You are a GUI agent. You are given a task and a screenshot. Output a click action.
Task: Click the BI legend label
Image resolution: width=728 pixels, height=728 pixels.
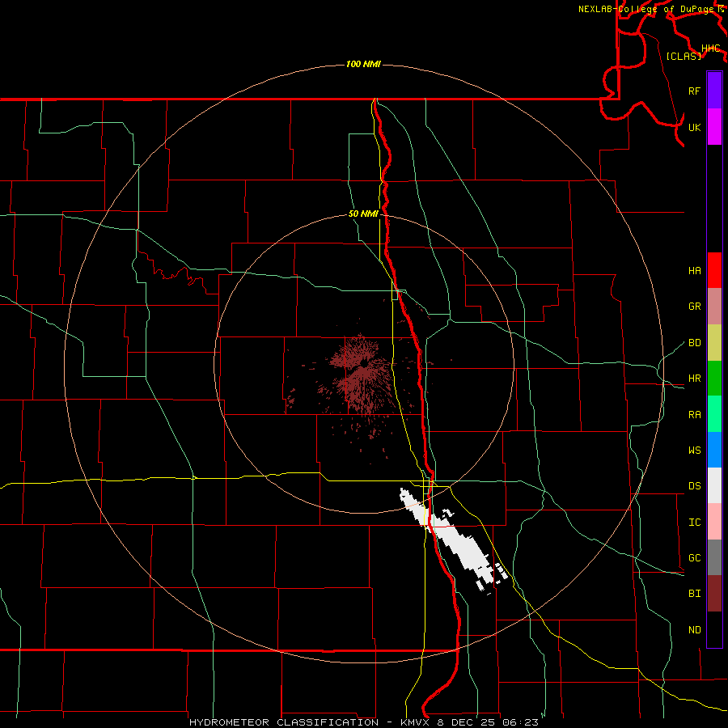694,594
